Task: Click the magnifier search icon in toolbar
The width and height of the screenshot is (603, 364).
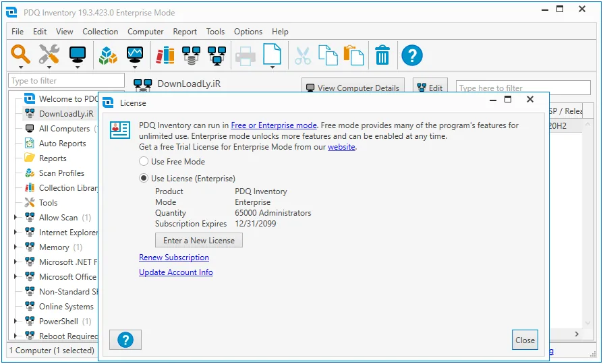Action: pos(20,54)
